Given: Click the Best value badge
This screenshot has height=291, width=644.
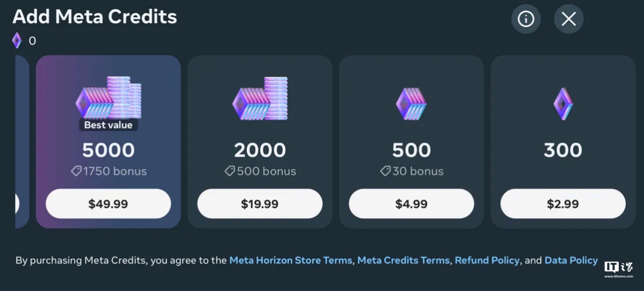Looking at the screenshot, I should 108,125.
